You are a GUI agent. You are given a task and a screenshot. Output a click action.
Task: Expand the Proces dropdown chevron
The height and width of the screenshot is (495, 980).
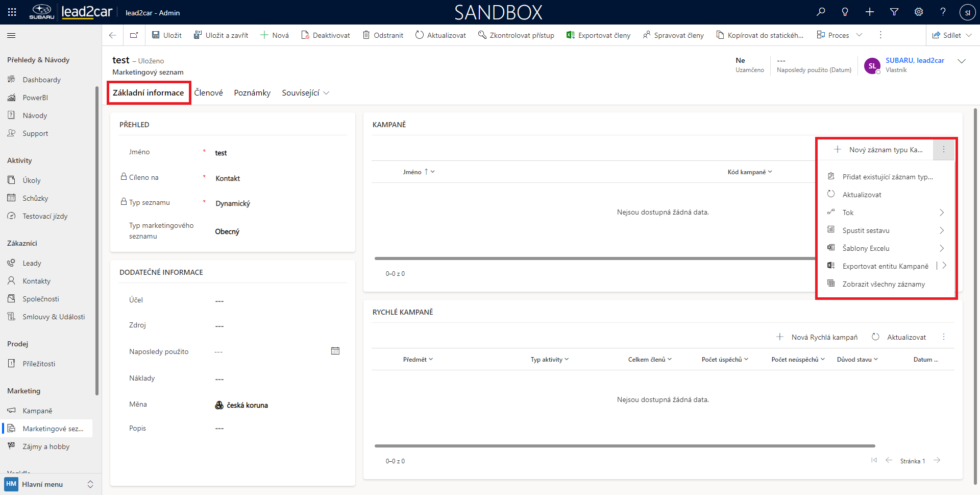click(859, 35)
